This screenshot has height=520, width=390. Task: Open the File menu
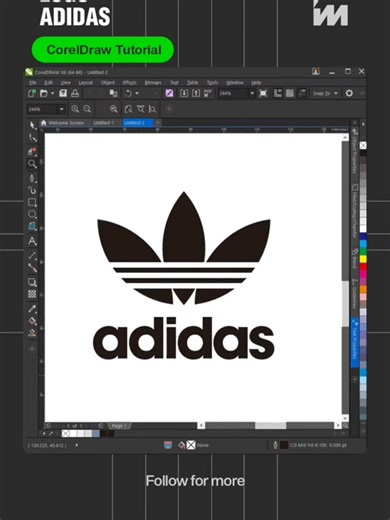pyautogui.click(x=33, y=82)
